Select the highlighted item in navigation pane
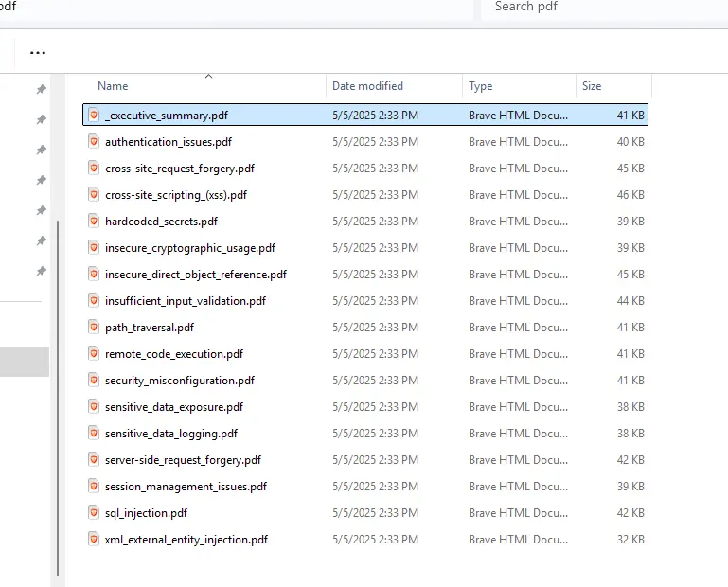This screenshot has width=728, height=587. [24, 362]
